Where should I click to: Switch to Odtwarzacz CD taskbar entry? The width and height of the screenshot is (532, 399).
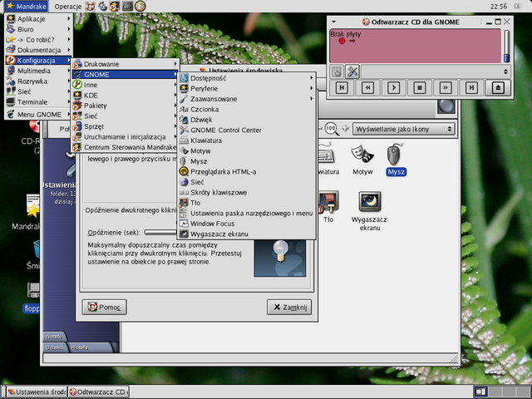coord(98,392)
